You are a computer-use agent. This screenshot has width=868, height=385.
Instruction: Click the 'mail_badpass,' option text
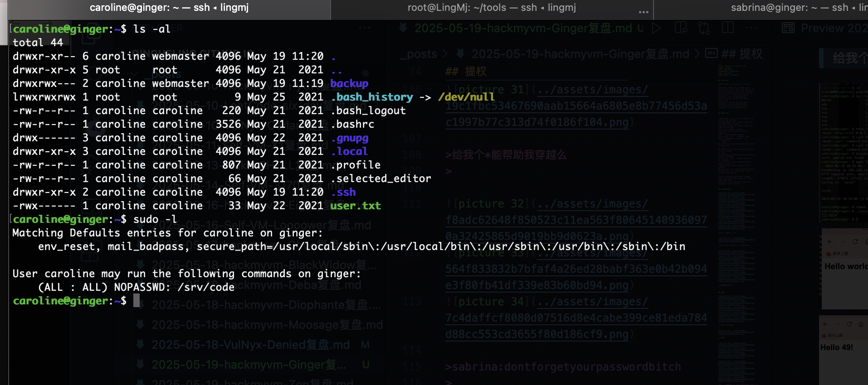(149, 246)
